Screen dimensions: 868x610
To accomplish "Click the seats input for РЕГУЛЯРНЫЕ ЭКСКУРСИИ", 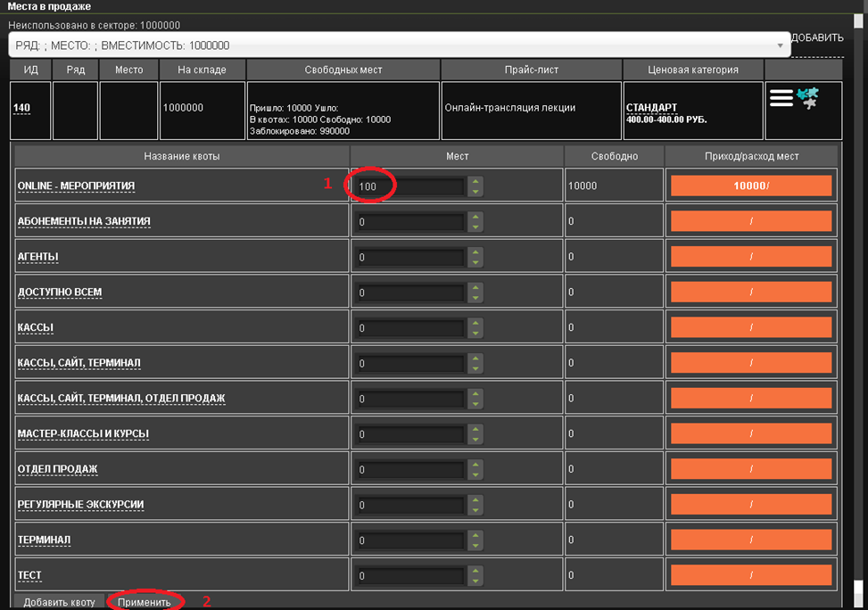I will point(409,505).
